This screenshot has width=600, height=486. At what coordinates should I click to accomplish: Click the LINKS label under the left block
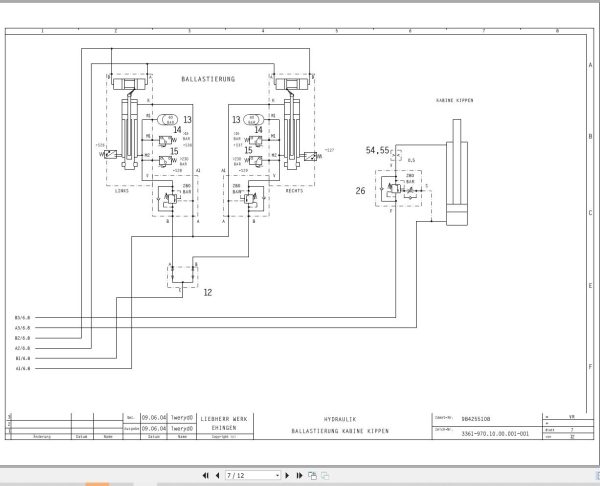pos(122,191)
